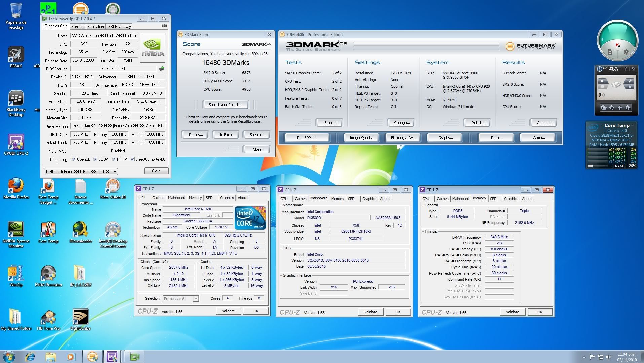Click the NVIDIA logo in GPU-Z
Viewport: 644px width, 363px height.
153,47
